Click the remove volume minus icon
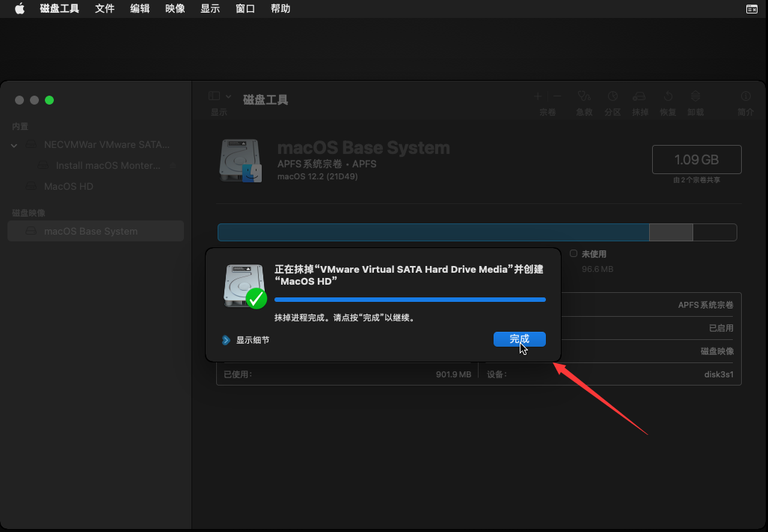This screenshot has height=532, width=768. coord(557,96)
